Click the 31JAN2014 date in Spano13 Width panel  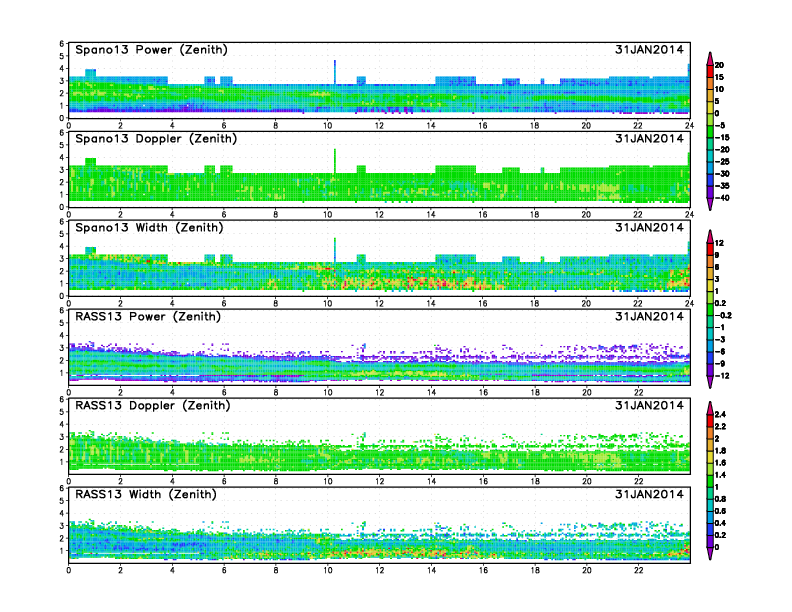[649, 227]
